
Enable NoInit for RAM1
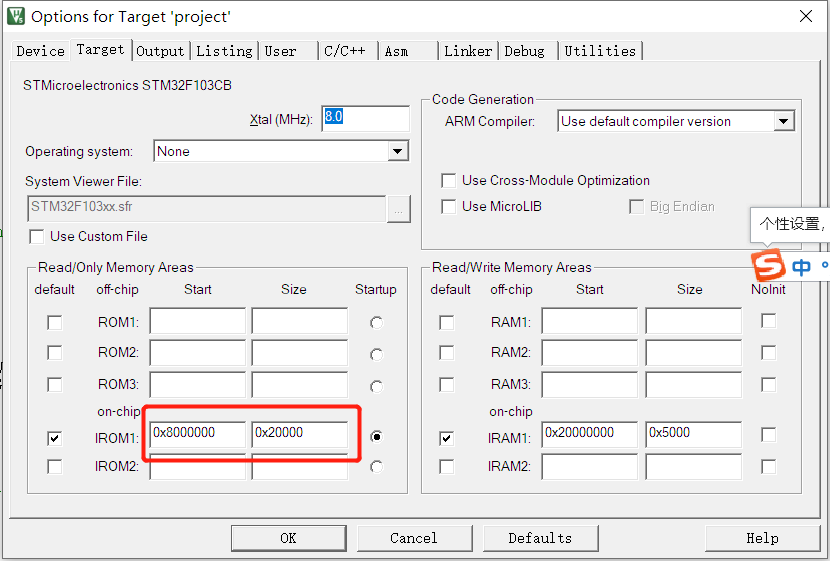pos(768,321)
